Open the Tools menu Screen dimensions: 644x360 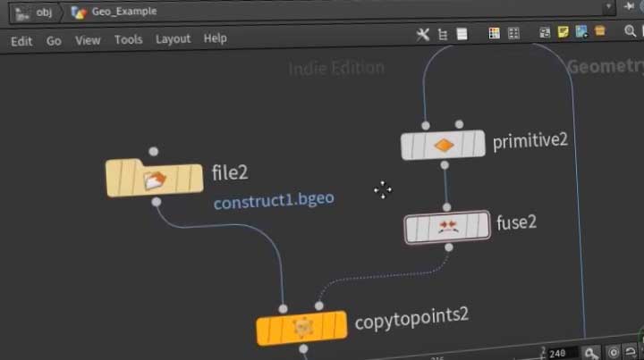[x=128, y=39]
